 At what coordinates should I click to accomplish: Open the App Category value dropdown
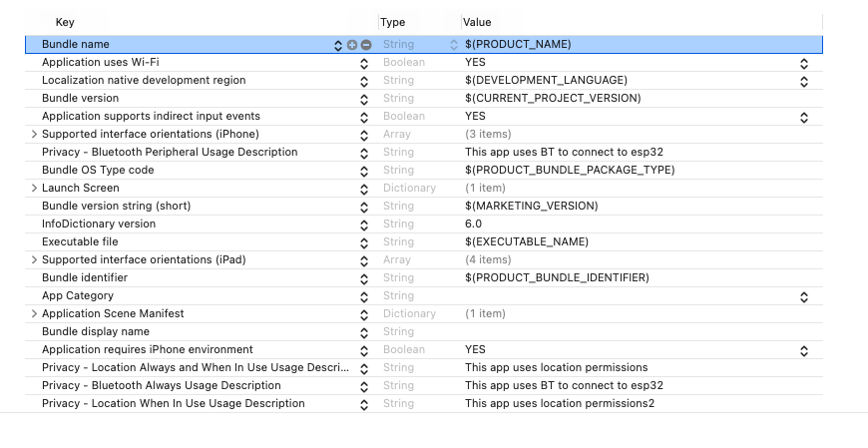click(x=803, y=296)
